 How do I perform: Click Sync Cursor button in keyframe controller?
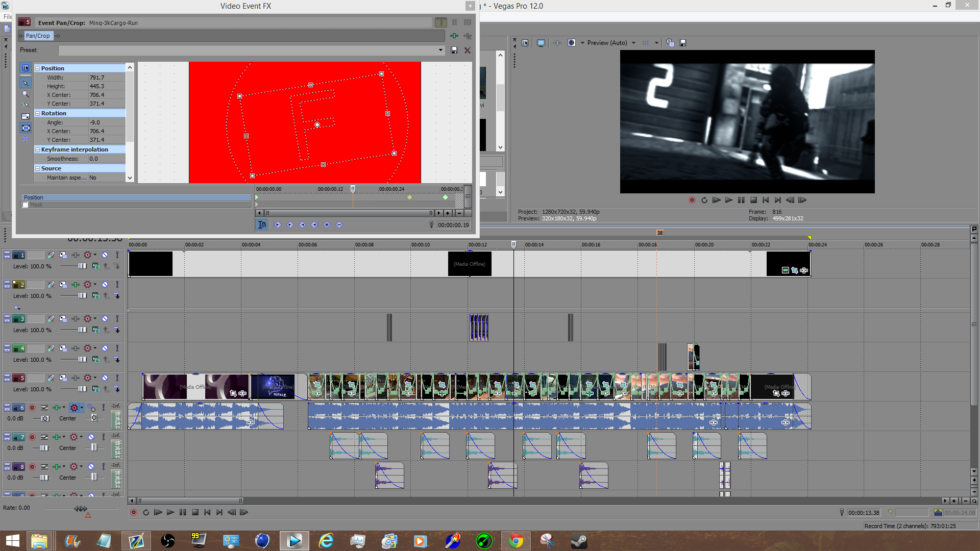(262, 225)
